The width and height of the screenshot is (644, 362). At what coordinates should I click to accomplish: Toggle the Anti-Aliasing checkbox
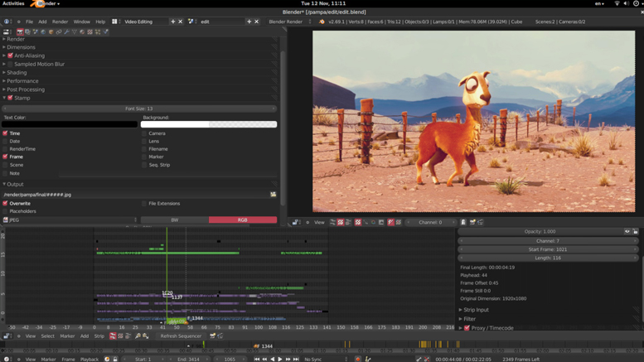pyautogui.click(x=10, y=56)
